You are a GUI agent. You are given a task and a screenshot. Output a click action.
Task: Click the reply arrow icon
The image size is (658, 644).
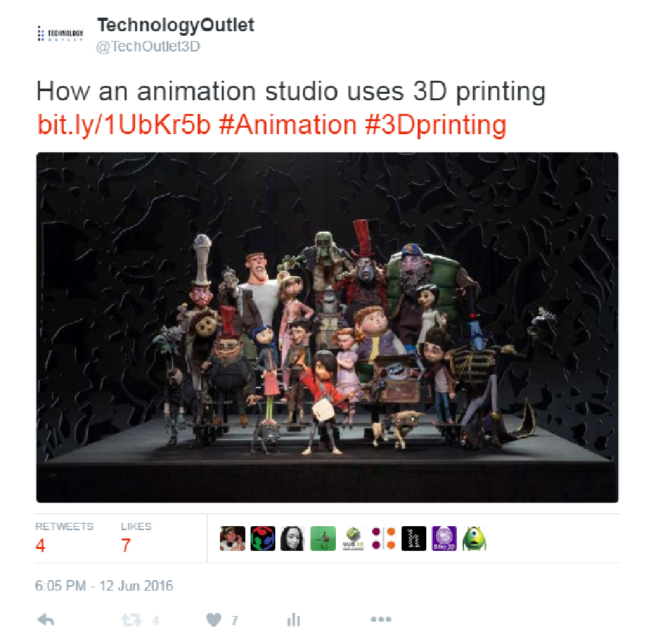46,620
